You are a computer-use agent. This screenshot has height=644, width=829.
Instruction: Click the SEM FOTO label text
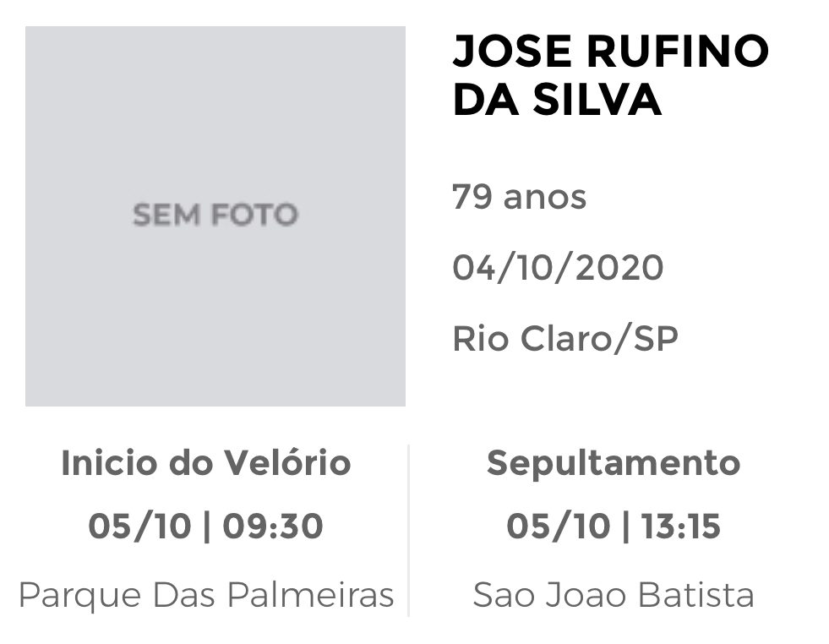pos(215,215)
